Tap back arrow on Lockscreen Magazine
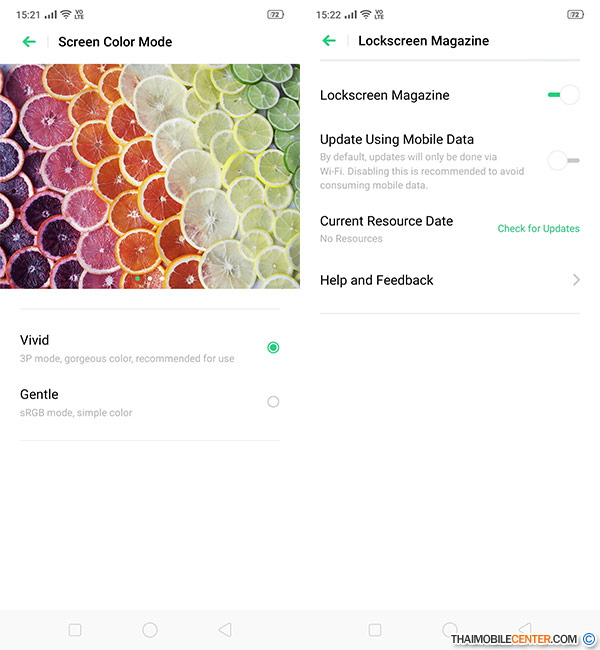Viewport: 600px width, 650px height. [329, 40]
